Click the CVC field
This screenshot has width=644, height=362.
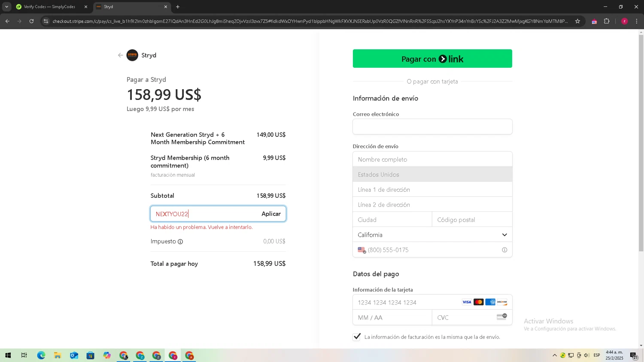[472, 317]
